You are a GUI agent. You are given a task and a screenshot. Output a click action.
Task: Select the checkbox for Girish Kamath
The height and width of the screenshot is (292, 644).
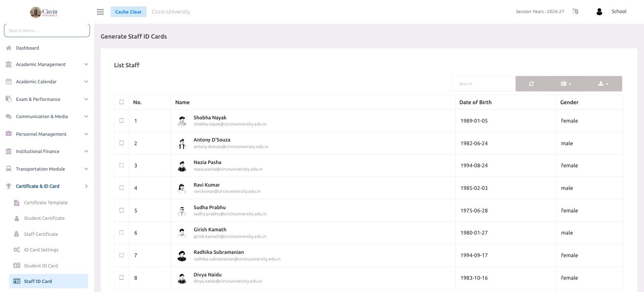click(122, 233)
